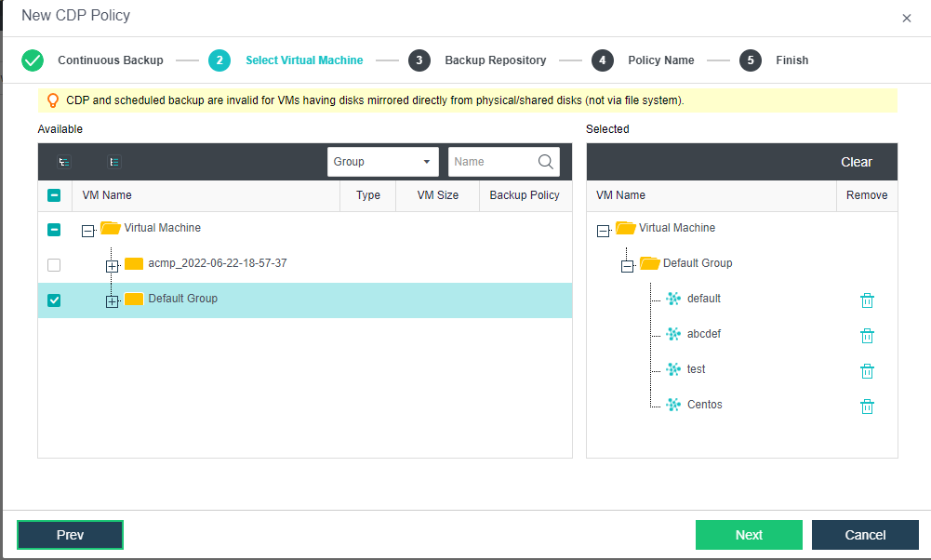Viewport: 931px width, 560px height.
Task: Uncheck the Default Group checkbox
Action: pos(54,300)
